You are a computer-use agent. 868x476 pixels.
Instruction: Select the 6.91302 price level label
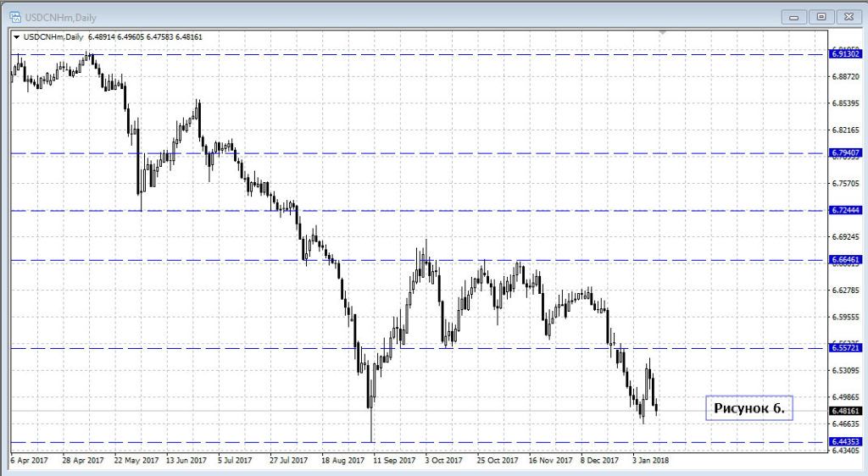(846, 54)
